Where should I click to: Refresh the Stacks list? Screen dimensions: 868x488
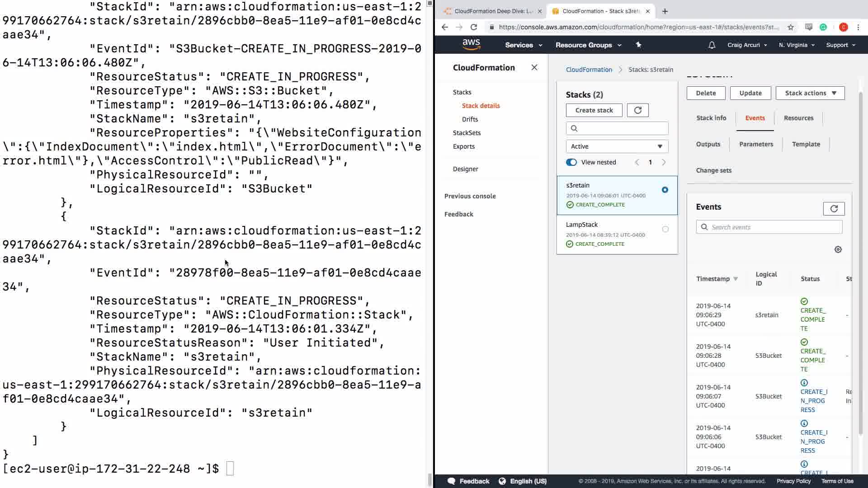click(637, 110)
